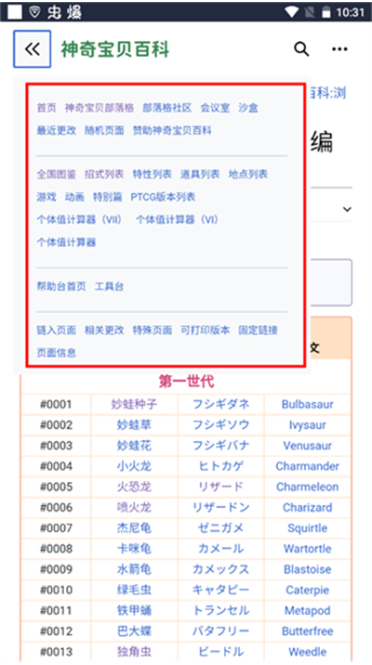Open 招式列表 link
Screen dimensions: 372x665
pyautogui.click(x=104, y=174)
